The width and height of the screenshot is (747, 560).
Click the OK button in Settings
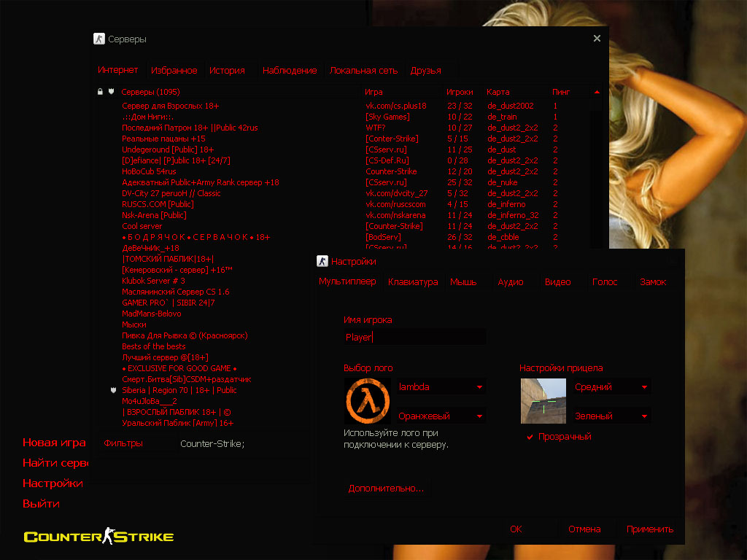tap(516, 529)
